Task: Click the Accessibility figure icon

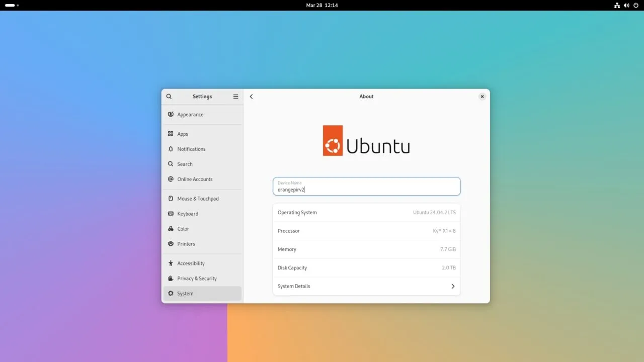Action: tap(171, 263)
